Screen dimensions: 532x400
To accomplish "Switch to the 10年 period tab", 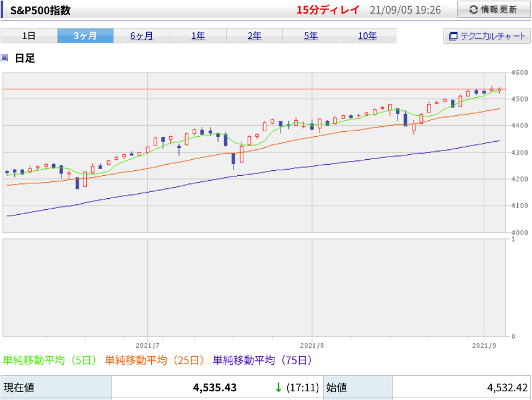I will [367, 36].
